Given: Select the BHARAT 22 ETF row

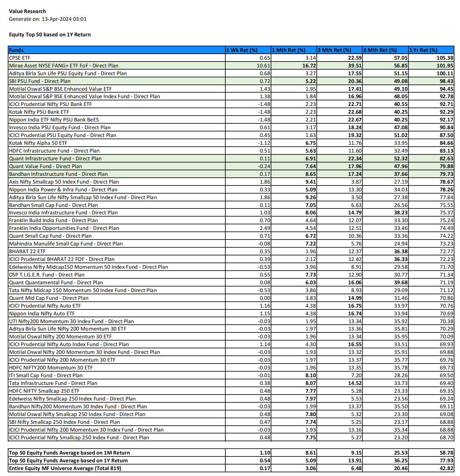Looking at the screenshot, I should (x=231, y=251).
